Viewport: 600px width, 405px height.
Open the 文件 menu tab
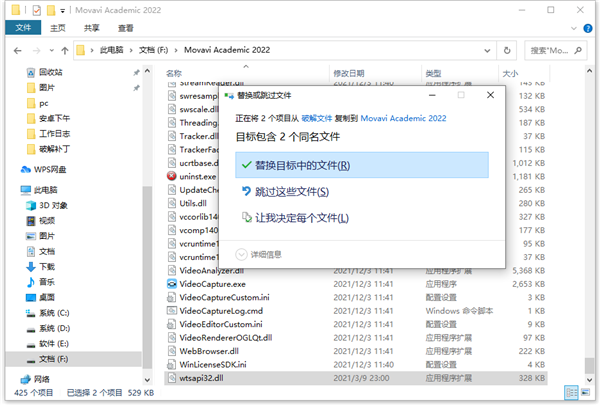pyautogui.click(x=21, y=28)
